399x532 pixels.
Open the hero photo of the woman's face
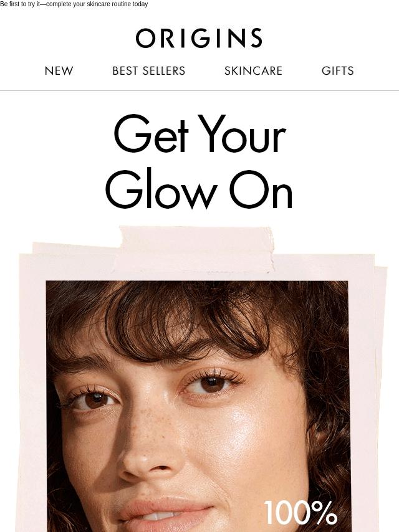197,406
